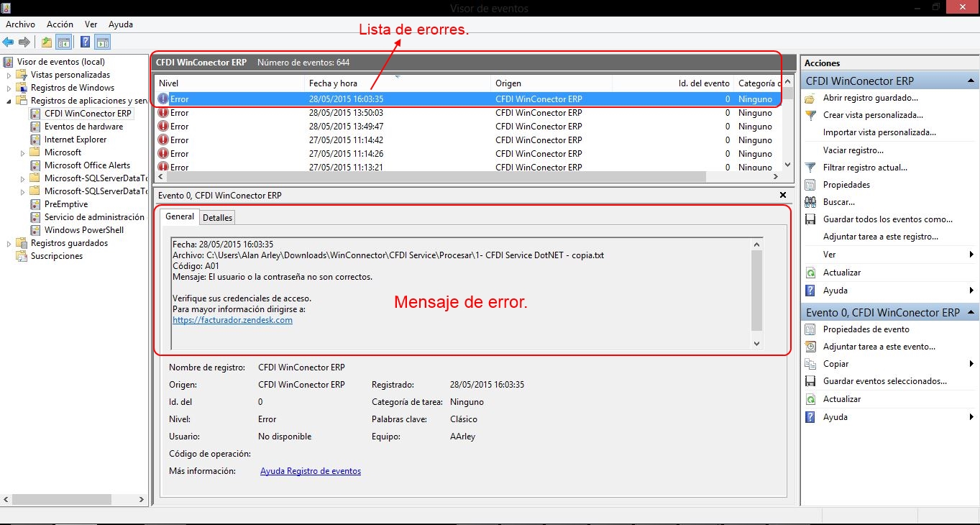Click Adjuntar tarea a este evento
The width and height of the screenshot is (980, 525).
click(870, 346)
